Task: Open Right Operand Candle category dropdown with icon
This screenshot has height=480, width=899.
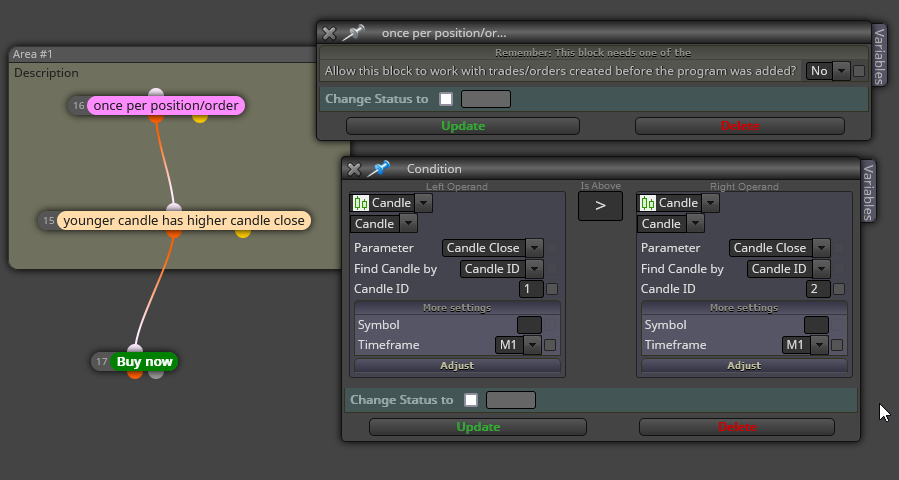Action: click(x=678, y=203)
